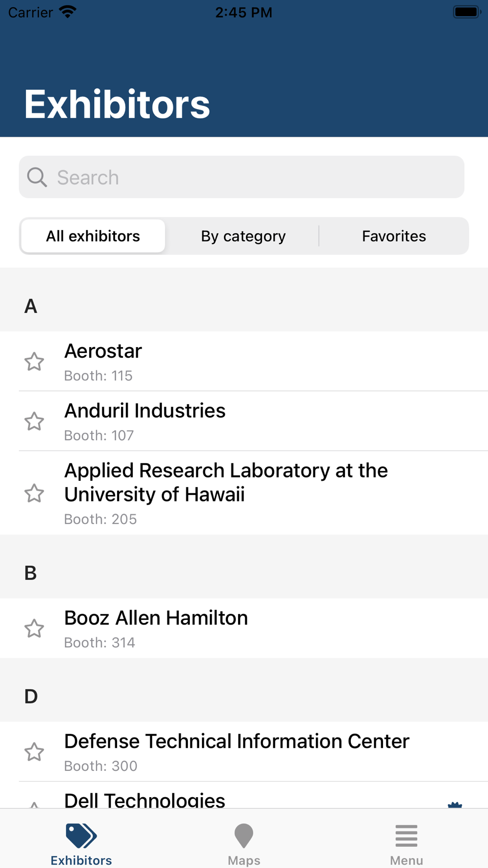Screen dimensions: 488x868
Task: Open Aerostar exhibitor details
Action: tap(244, 361)
